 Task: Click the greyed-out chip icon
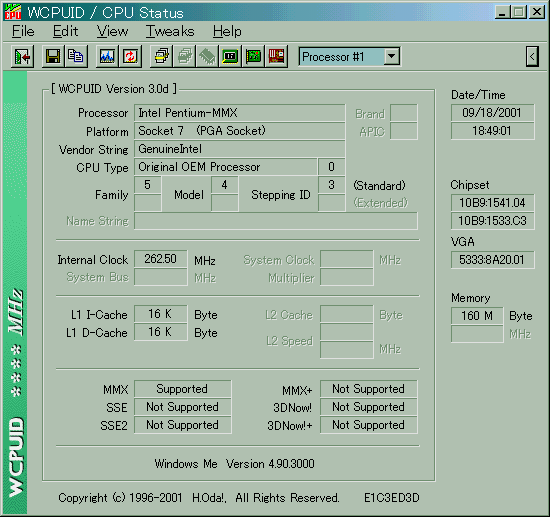(207, 56)
